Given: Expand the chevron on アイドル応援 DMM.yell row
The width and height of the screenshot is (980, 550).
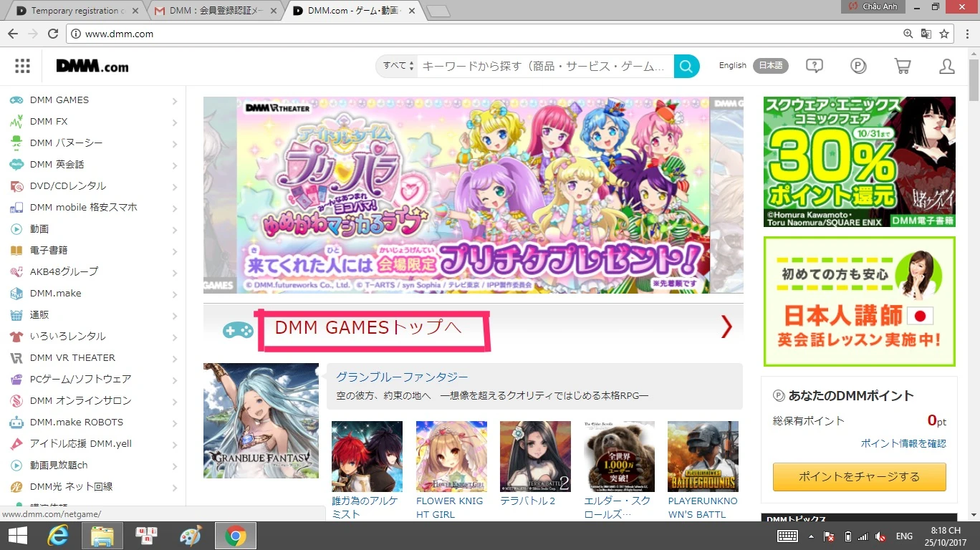Looking at the screenshot, I should pyautogui.click(x=175, y=445).
